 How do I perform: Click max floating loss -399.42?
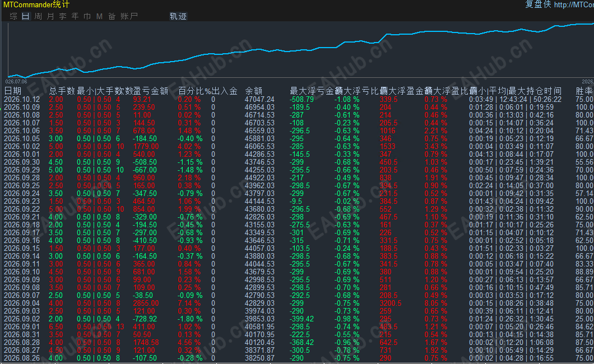pyautogui.click(x=302, y=319)
